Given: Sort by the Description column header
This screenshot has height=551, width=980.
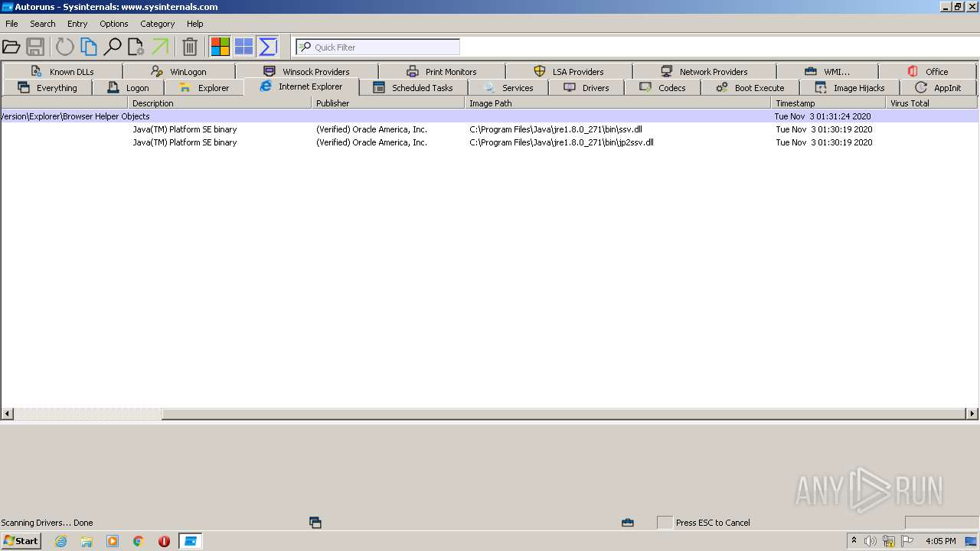Looking at the screenshot, I should click(220, 103).
